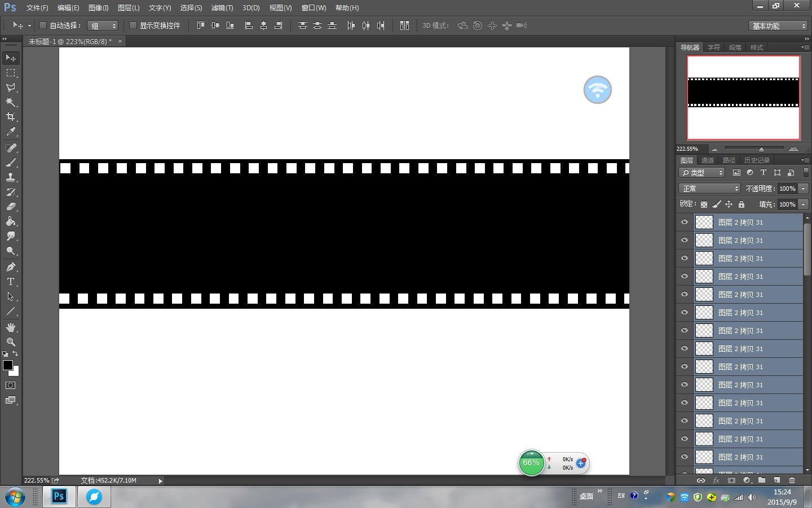812x508 pixels.
Task: Hide the topmost 图层 2 拷贝 31 layer
Action: pyautogui.click(x=685, y=222)
